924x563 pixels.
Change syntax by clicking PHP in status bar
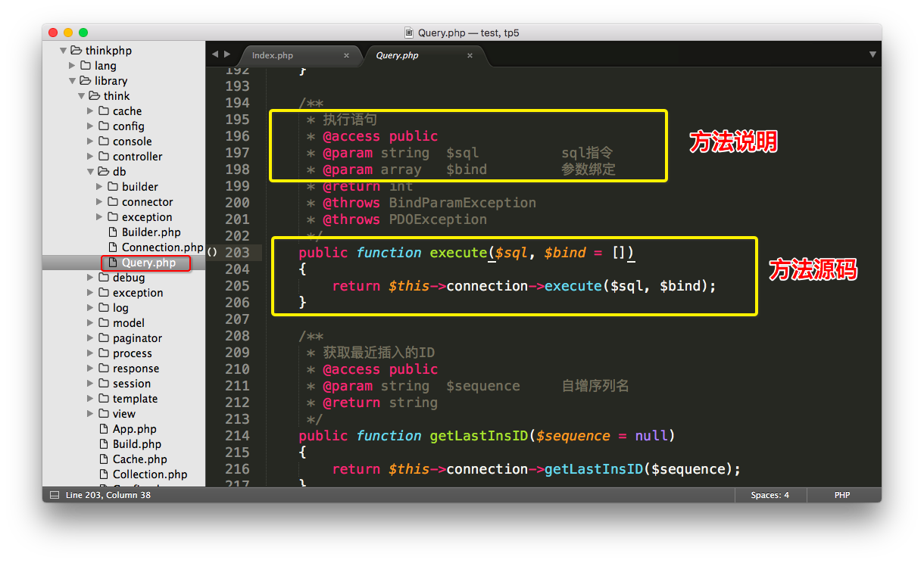pyautogui.click(x=842, y=495)
